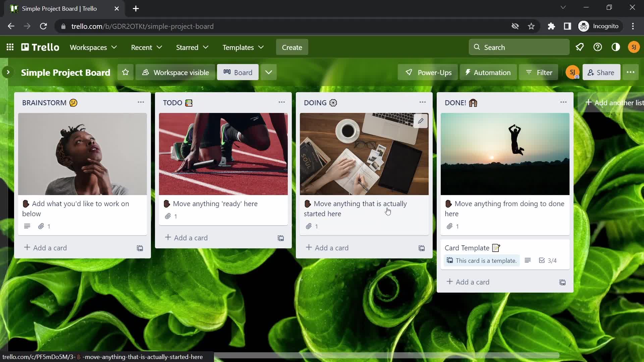Expand the BRAINSTORM list options menu
The image size is (644, 362).
pyautogui.click(x=141, y=102)
